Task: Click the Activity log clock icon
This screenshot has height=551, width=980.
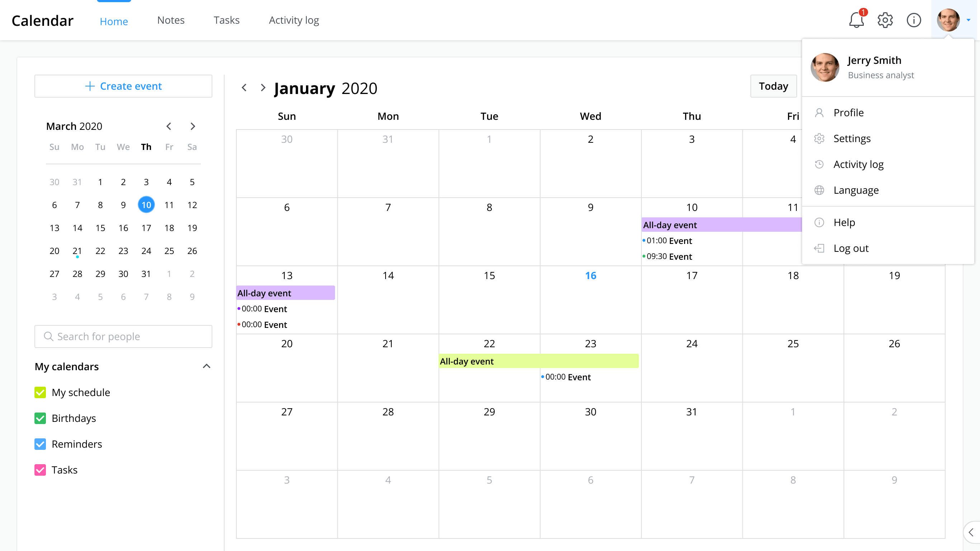Action: (x=819, y=164)
